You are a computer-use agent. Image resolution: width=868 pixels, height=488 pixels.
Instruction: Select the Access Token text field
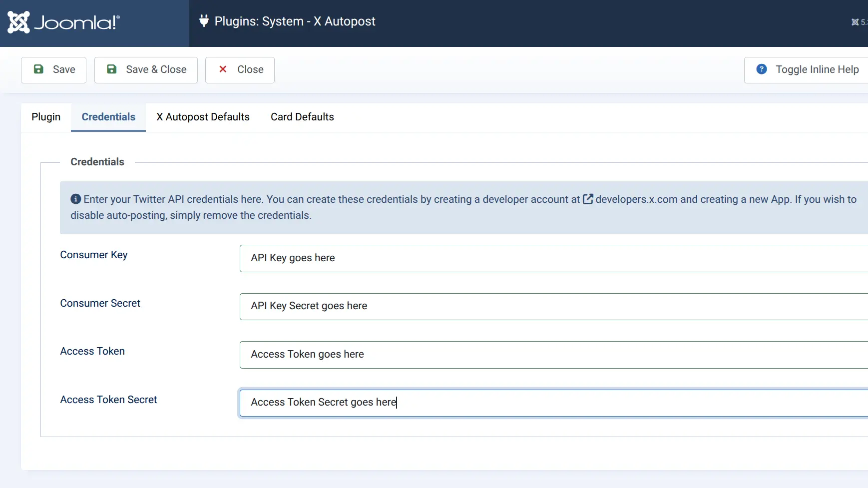(x=549, y=355)
